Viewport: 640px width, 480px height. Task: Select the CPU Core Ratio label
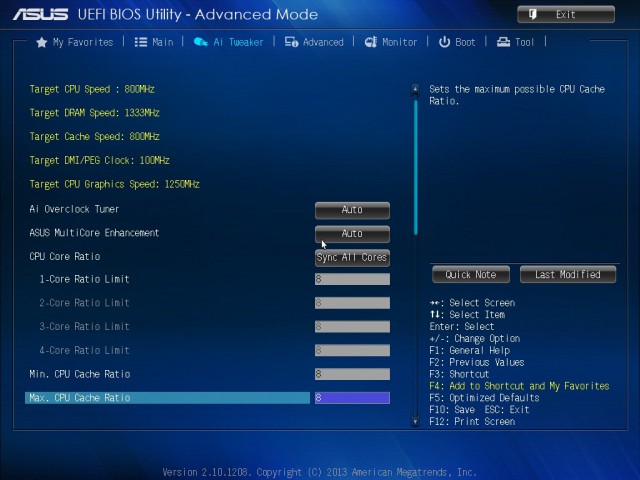64,256
